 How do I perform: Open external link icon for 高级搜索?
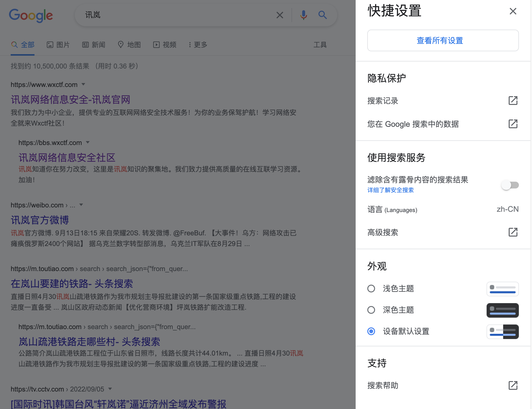click(x=513, y=232)
